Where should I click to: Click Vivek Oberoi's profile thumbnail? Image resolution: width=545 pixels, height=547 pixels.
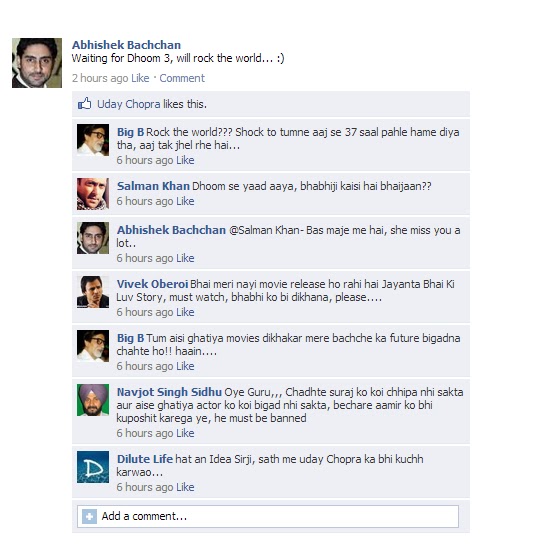click(93, 292)
